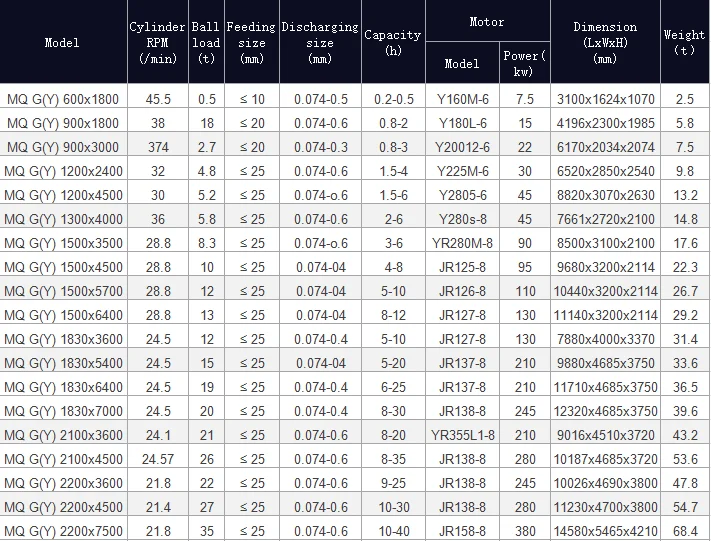
Task: Click the Ball load column header
Action: point(206,42)
